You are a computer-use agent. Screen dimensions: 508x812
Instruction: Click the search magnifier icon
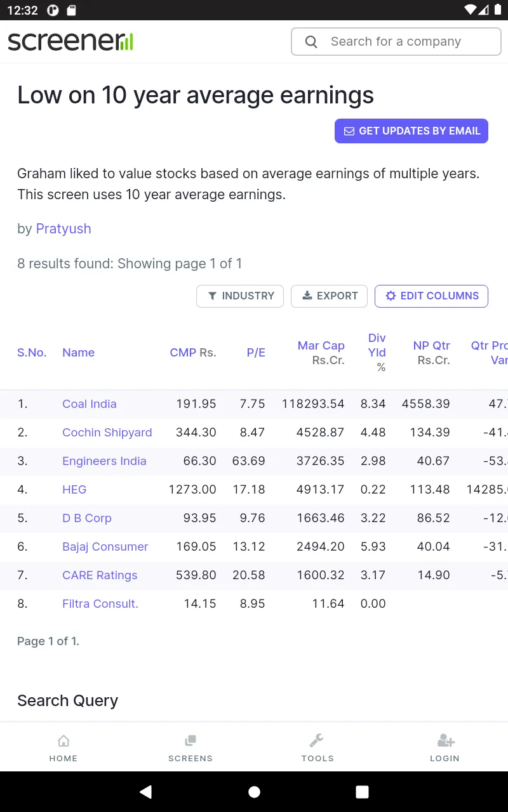[x=311, y=42]
